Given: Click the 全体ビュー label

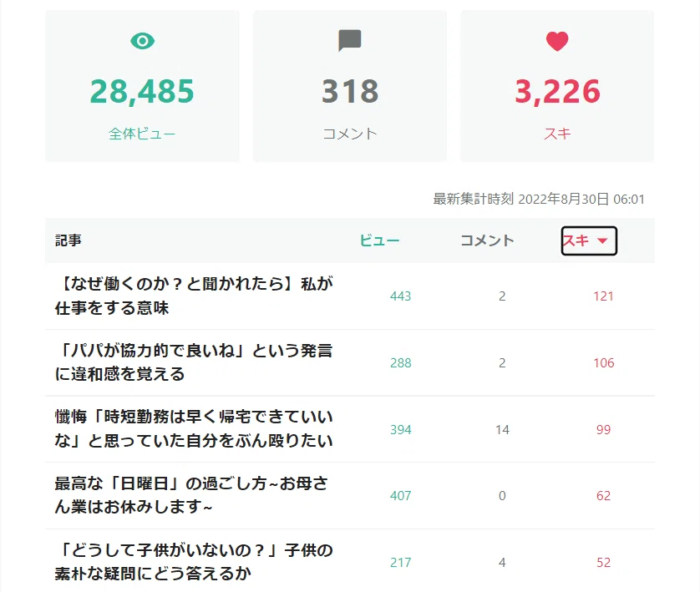Looking at the screenshot, I should point(142,134).
